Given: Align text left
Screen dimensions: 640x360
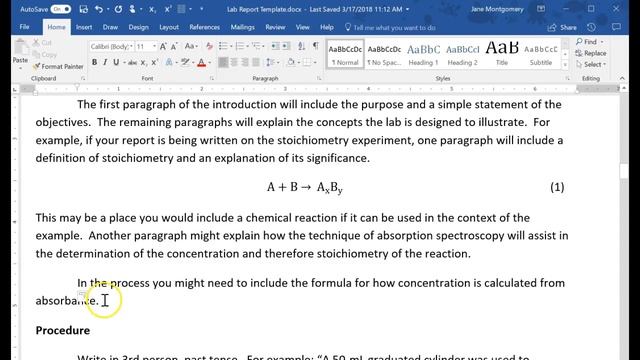Looking at the screenshot, I should (223, 62).
